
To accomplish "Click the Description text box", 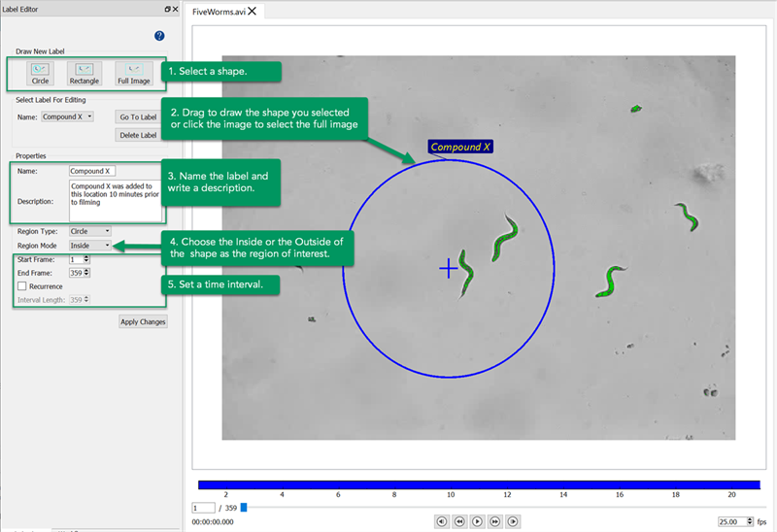I will (115, 201).
